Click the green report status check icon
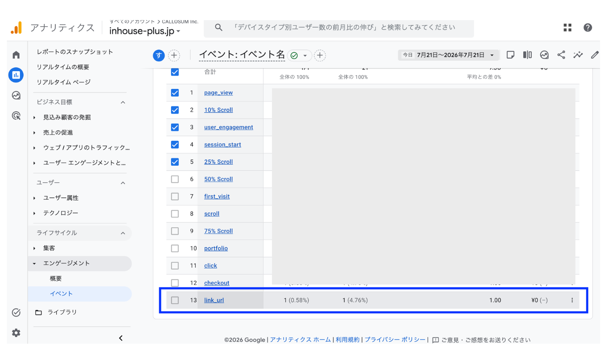 294,55
